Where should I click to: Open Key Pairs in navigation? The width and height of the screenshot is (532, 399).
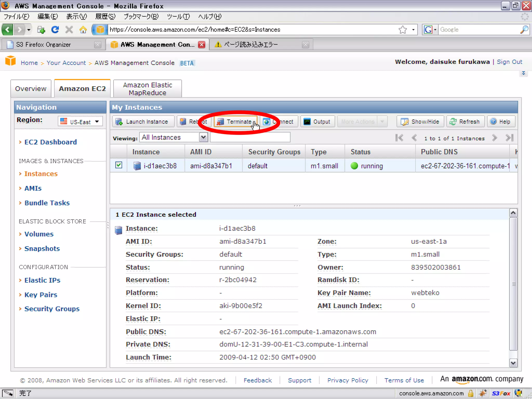click(41, 295)
